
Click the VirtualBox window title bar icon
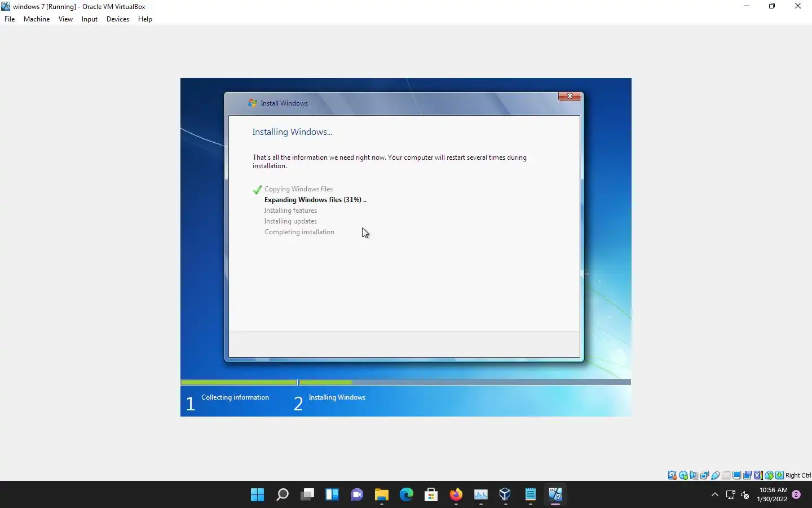6,6
